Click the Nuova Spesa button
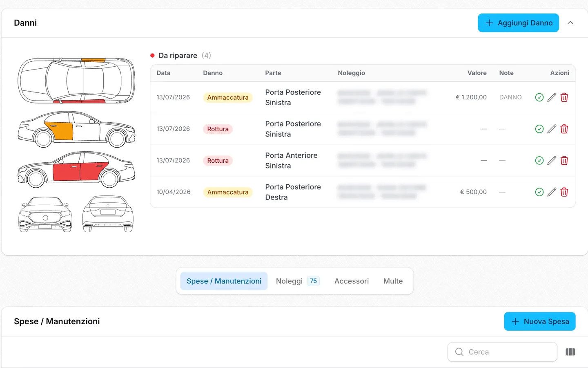The height and width of the screenshot is (368, 588). tap(539, 321)
